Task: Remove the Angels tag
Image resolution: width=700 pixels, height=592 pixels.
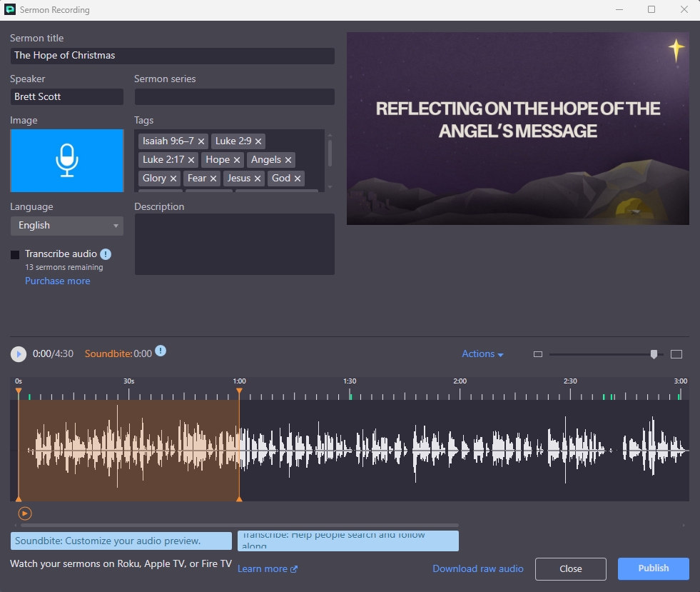Action: click(288, 160)
